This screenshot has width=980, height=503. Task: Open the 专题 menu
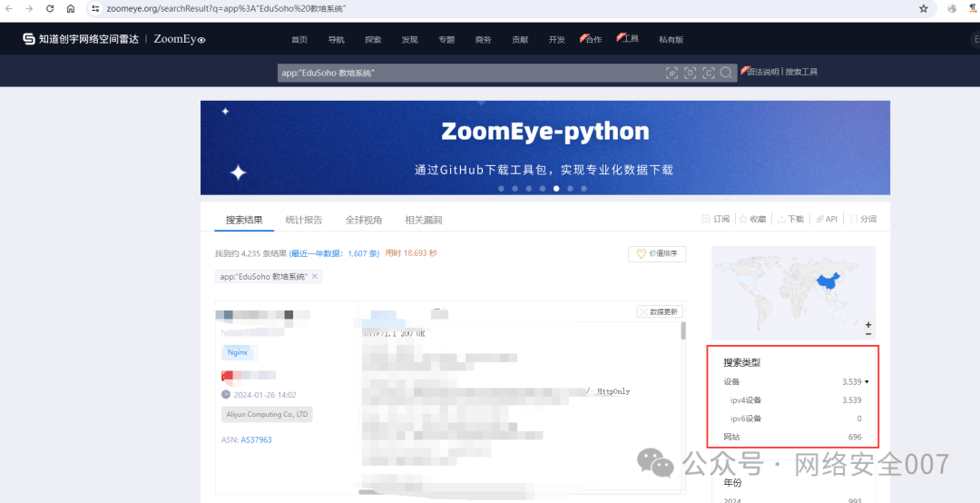tap(446, 39)
